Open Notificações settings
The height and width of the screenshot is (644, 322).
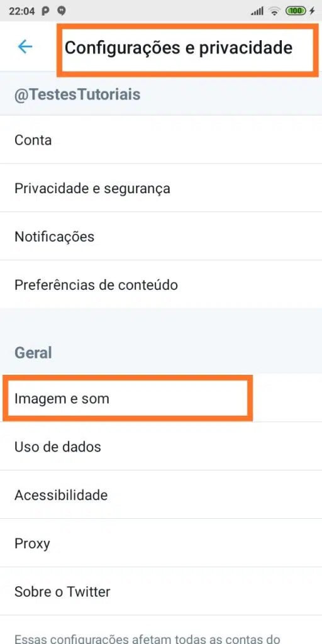(161, 236)
